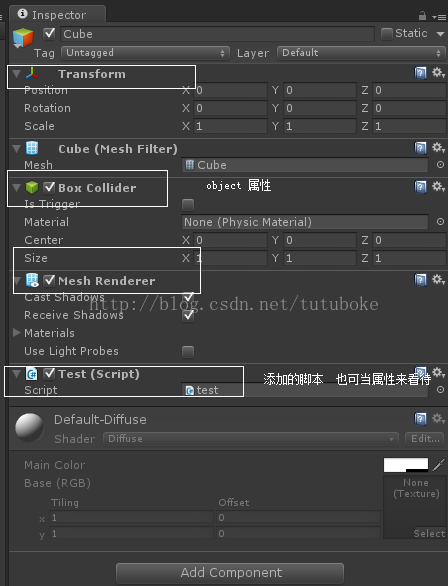Click the green Box Collider icon
The width and height of the screenshot is (448, 586).
pyautogui.click(x=32, y=187)
